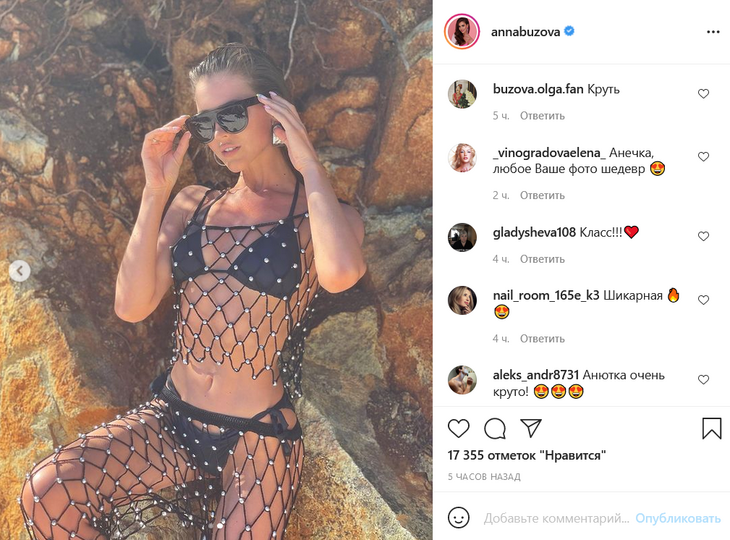Like the aleks_andr8731 comment

point(703,380)
